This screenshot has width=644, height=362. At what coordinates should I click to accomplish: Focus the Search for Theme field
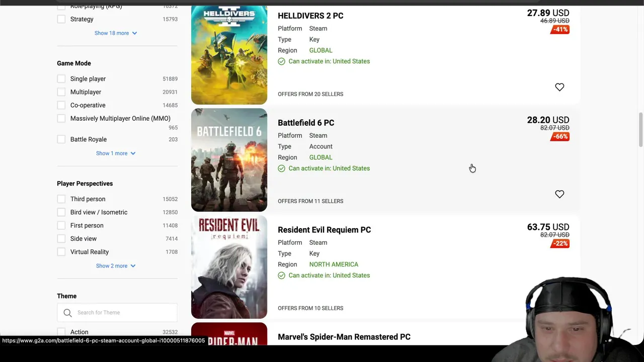pos(117,313)
